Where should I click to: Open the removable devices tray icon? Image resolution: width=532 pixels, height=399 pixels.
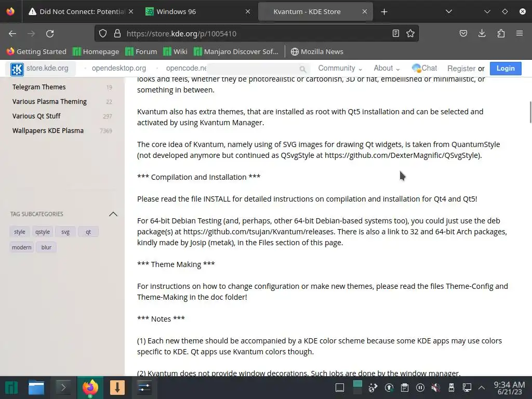451,388
